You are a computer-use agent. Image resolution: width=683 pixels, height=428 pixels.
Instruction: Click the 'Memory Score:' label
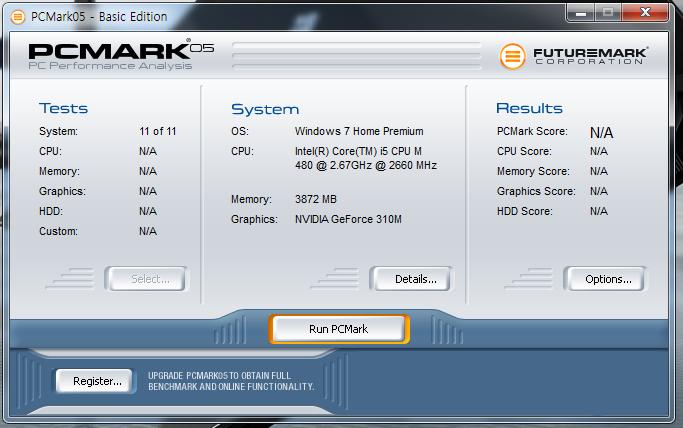533,172
